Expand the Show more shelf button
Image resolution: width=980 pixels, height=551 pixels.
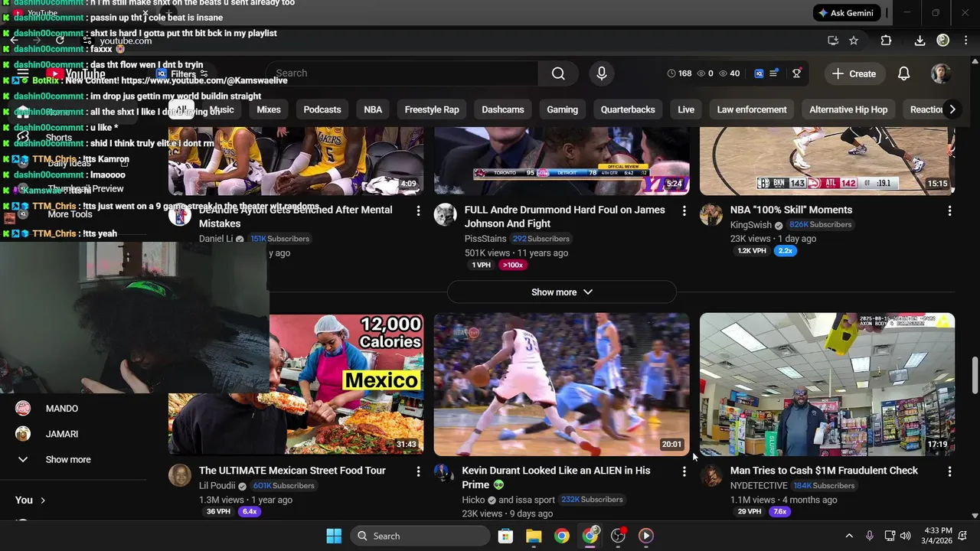pyautogui.click(x=561, y=292)
